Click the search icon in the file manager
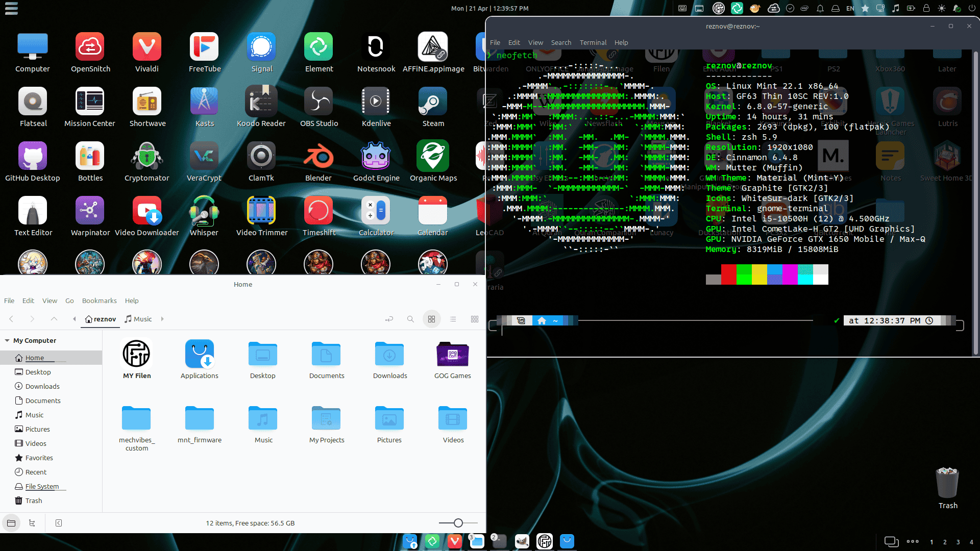The height and width of the screenshot is (551, 980). [x=410, y=319]
